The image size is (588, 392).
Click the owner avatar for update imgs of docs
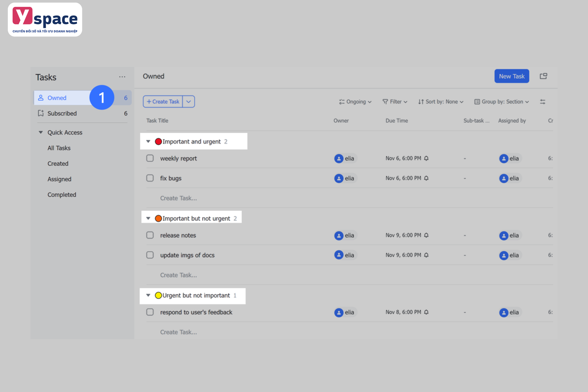339,255
